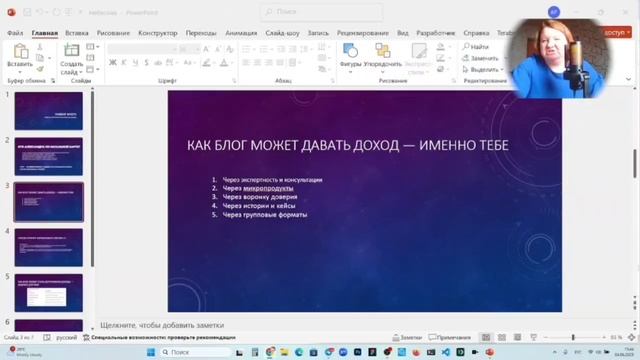
Task: Increase the list indent level
Action: (293, 49)
